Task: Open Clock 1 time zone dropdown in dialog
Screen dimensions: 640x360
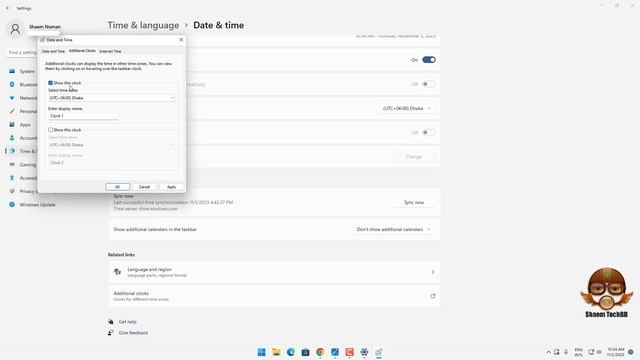Action: click(112, 98)
